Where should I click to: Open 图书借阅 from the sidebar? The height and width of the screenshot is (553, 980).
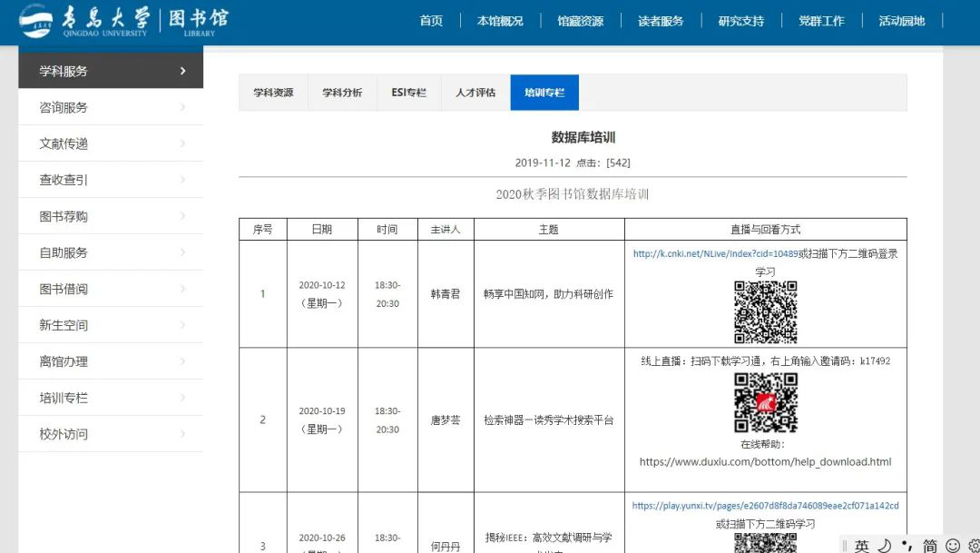coord(111,289)
